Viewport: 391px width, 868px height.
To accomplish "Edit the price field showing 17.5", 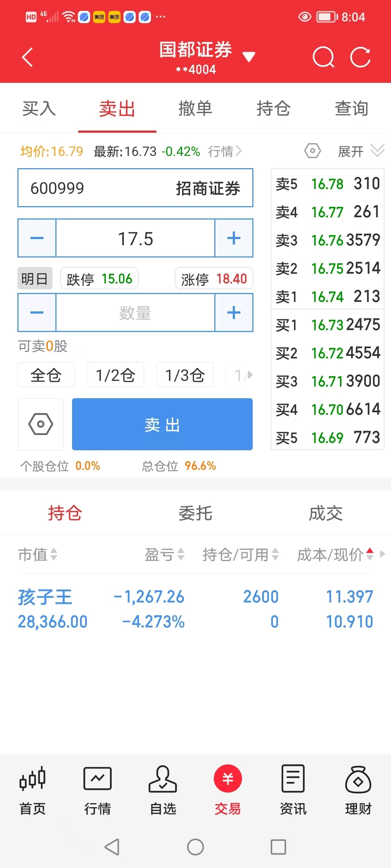I will click(135, 238).
